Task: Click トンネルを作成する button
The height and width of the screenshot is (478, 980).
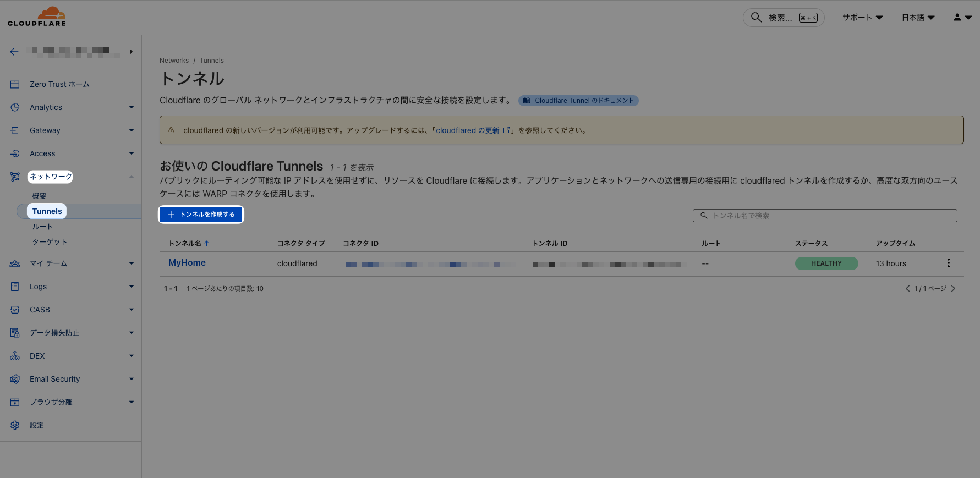Action: coord(201,215)
